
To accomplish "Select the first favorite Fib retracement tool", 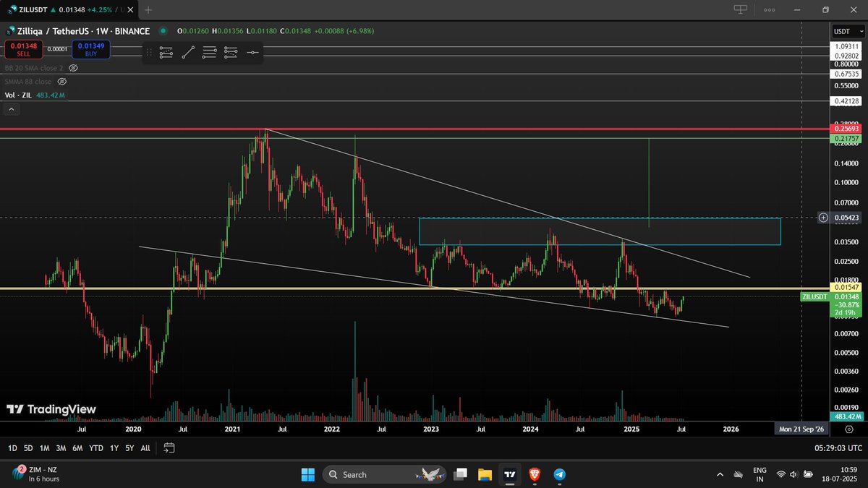I will (166, 52).
